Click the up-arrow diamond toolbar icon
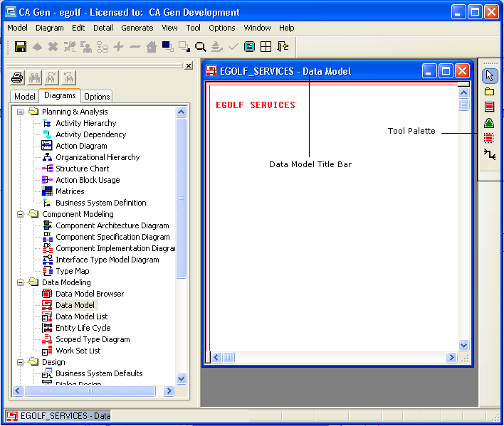Screen dimensions: 504x426 (x=37, y=47)
